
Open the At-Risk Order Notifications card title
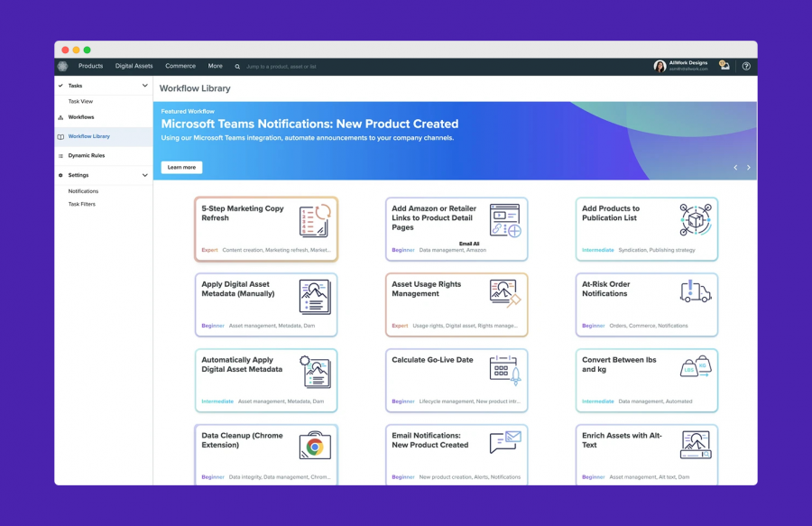606,289
